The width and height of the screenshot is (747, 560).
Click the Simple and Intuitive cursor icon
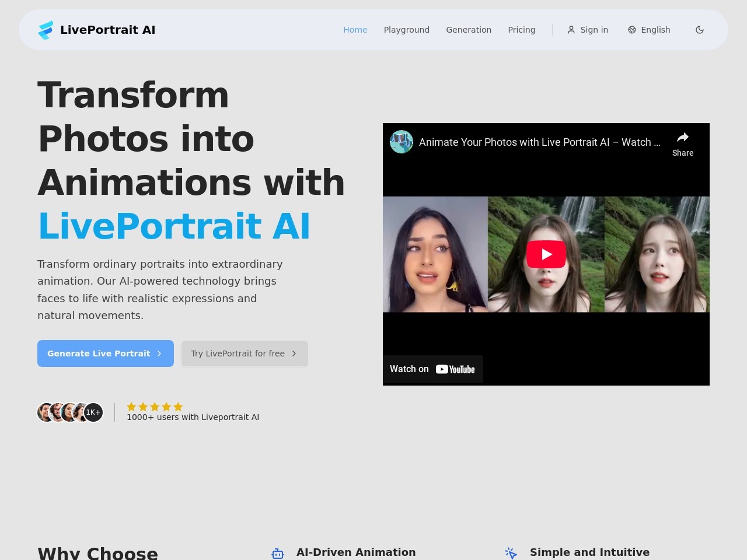click(x=511, y=554)
